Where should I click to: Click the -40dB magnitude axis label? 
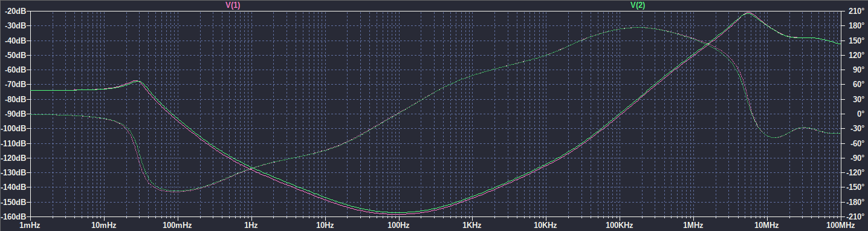(16, 41)
